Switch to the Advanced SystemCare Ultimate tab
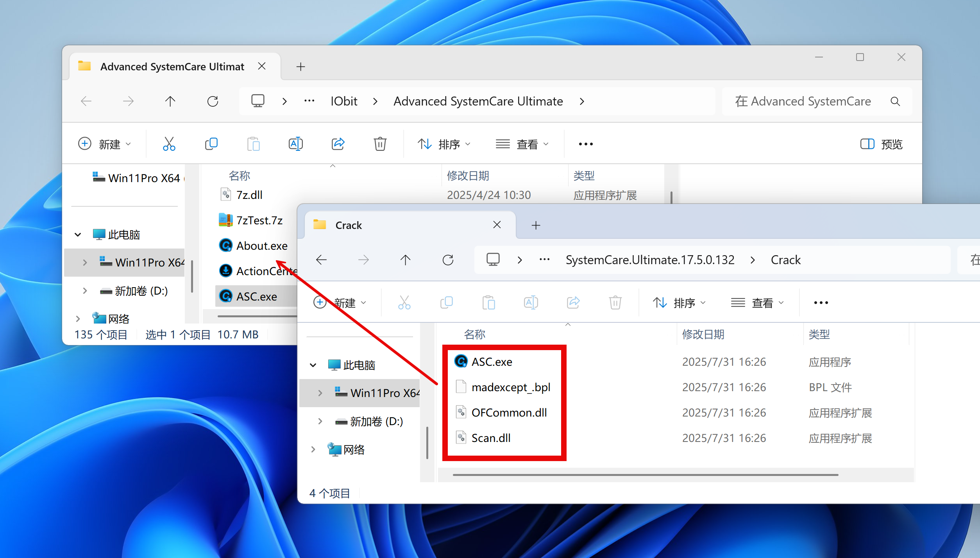 tap(172, 66)
